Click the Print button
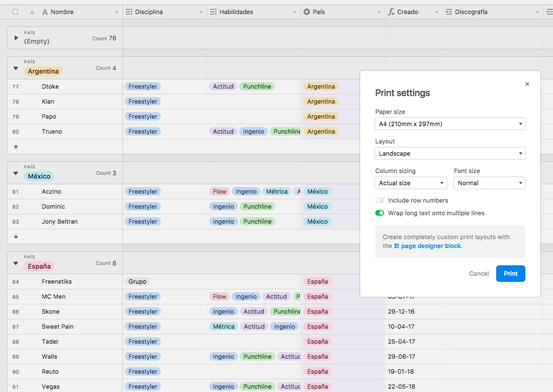 click(x=510, y=273)
